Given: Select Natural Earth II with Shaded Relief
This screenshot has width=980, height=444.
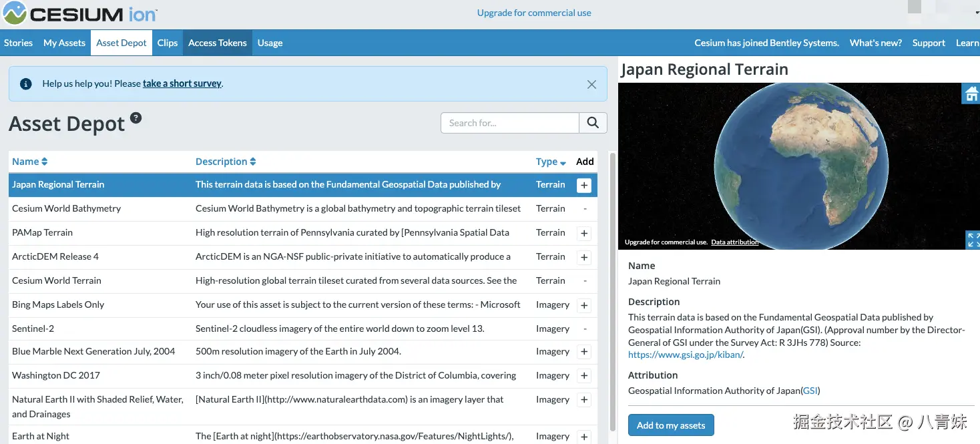Looking at the screenshot, I should coord(97,407).
